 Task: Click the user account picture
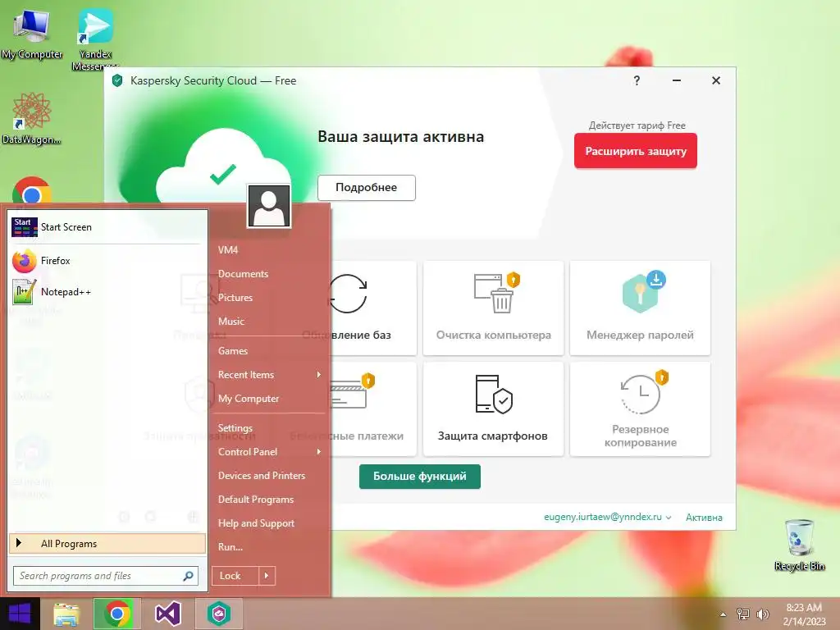pyautogui.click(x=269, y=206)
